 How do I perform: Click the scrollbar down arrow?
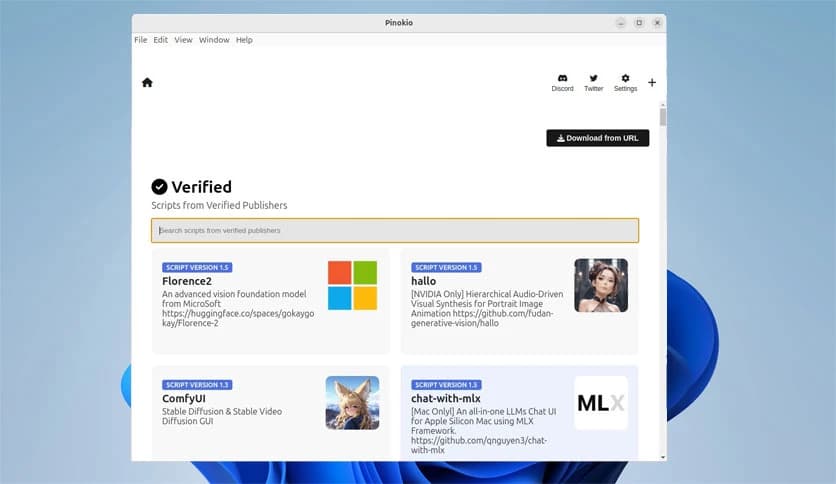(x=663, y=457)
